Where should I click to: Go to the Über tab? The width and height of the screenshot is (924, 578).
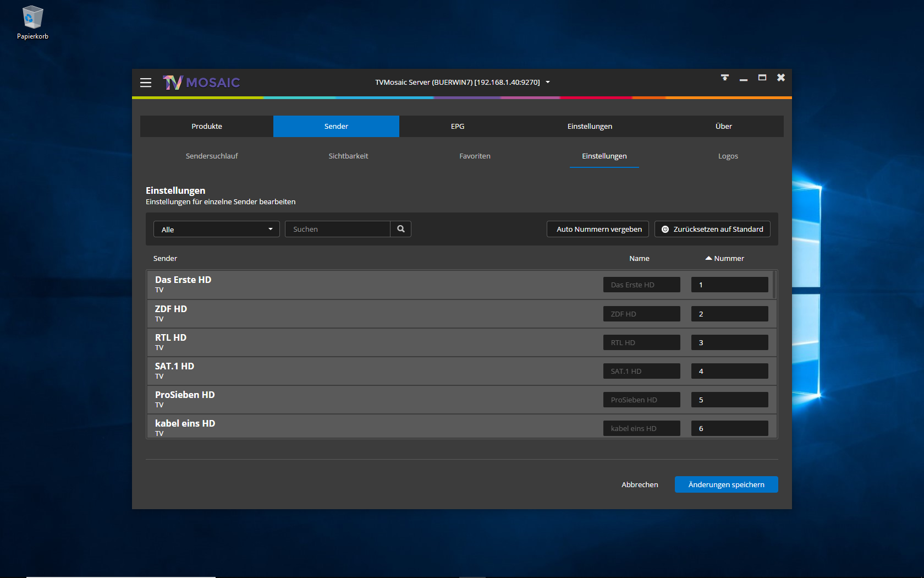[724, 126]
